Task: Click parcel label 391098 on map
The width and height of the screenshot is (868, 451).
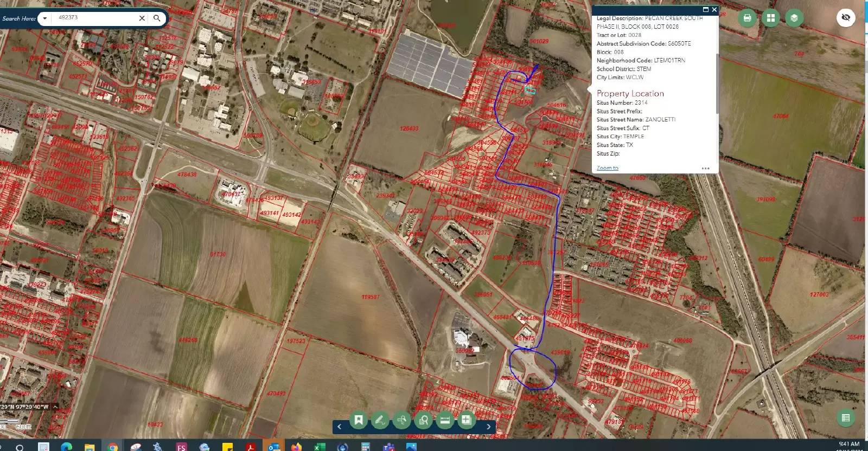Action: pyautogui.click(x=765, y=199)
